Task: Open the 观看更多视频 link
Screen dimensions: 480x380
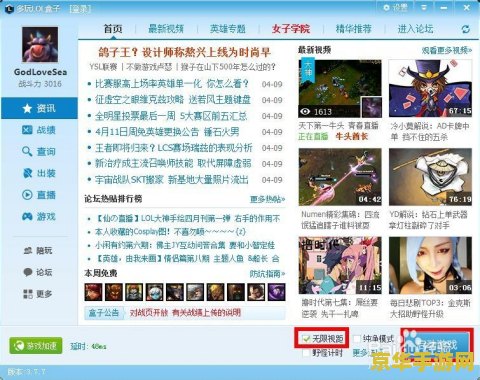Action: coord(447,50)
